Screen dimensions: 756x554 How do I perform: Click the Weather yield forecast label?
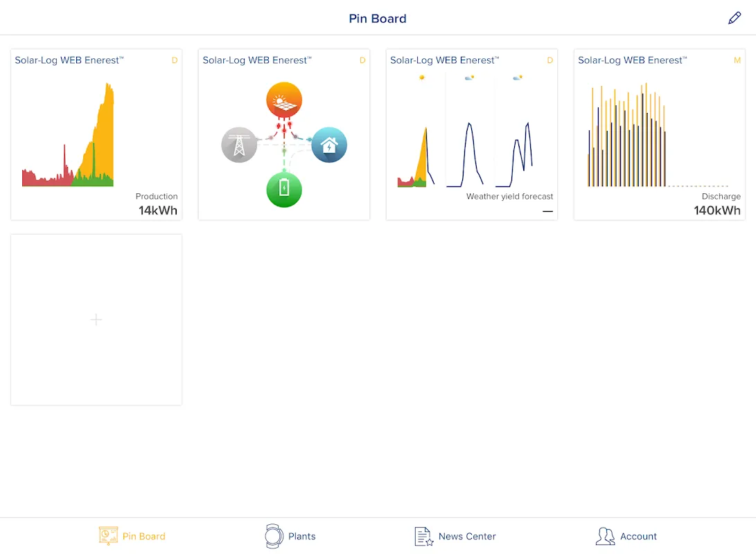(x=509, y=197)
